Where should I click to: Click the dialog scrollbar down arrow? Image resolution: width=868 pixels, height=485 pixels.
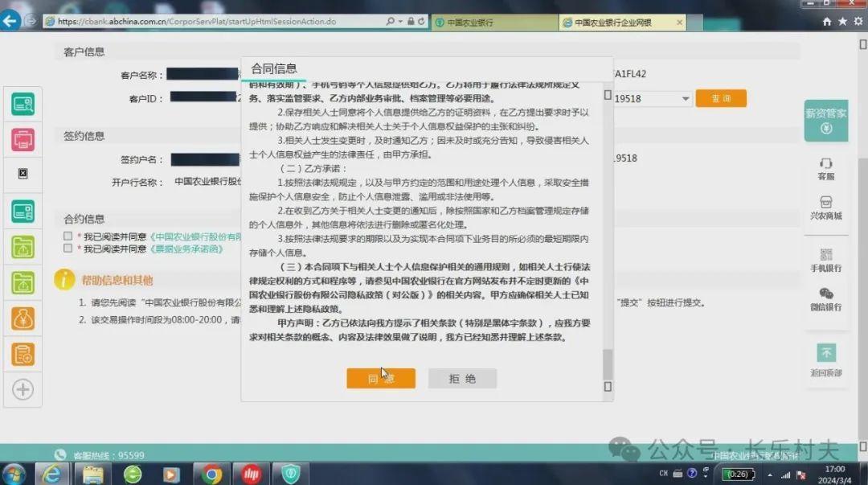[608, 386]
